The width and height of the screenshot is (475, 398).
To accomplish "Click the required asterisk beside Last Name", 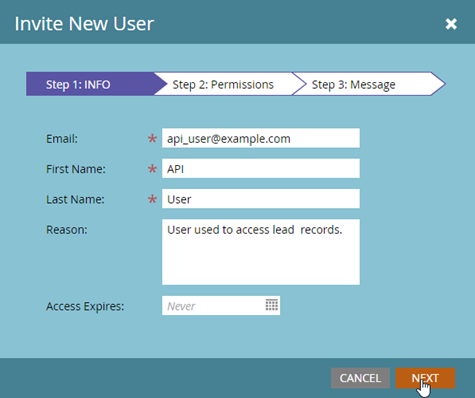I will click(x=152, y=199).
